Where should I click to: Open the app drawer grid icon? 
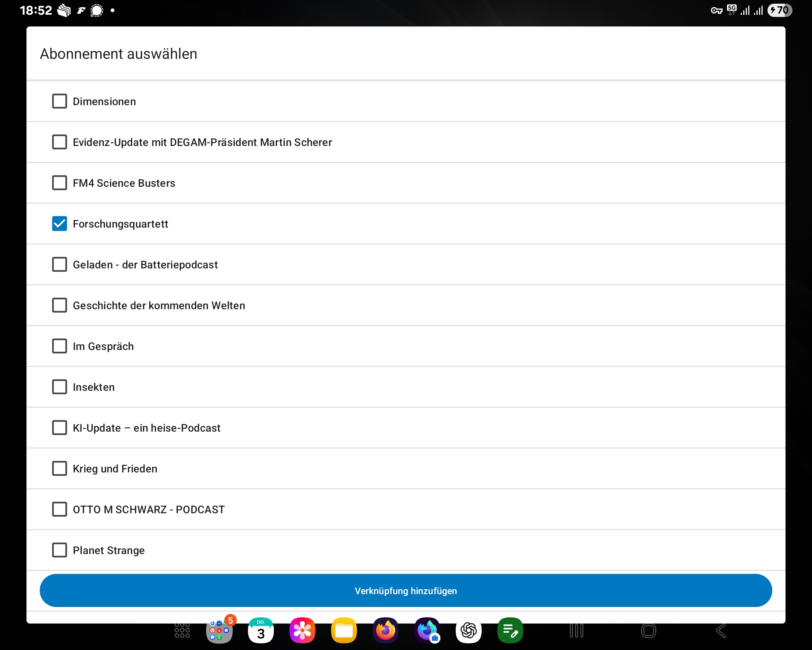tap(182, 630)
